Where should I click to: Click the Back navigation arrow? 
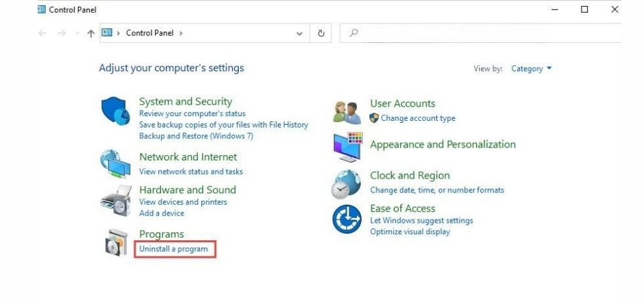pos(42,33)
